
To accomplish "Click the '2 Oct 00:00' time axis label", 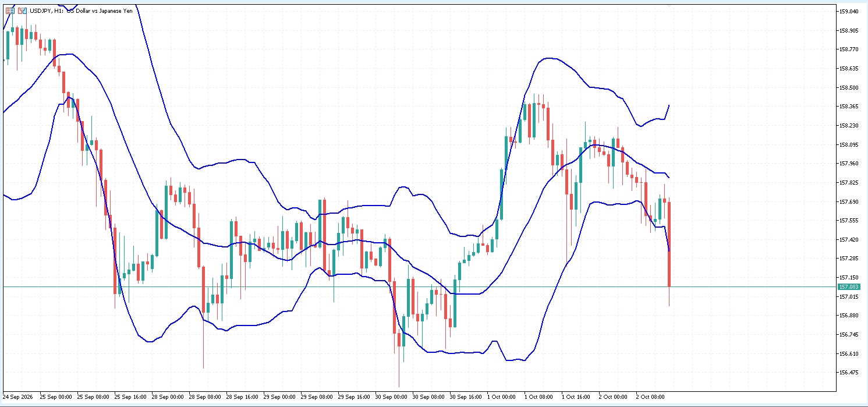I will [x=614, y=397].
